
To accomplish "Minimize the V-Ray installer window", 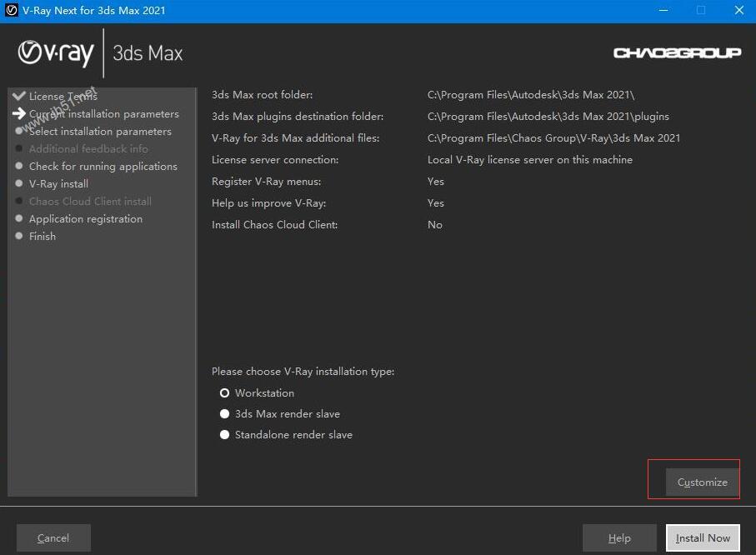I will pyautogui.click(x=663, y=10).
